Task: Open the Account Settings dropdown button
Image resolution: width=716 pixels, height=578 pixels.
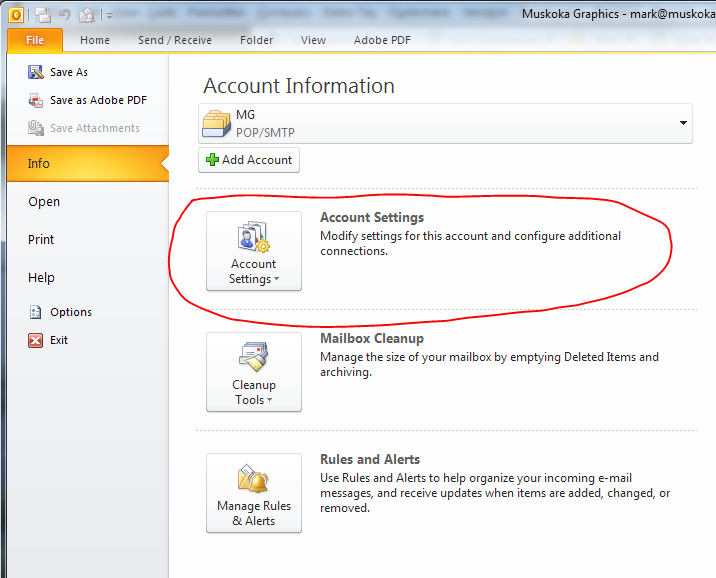Action: [254, 251]
